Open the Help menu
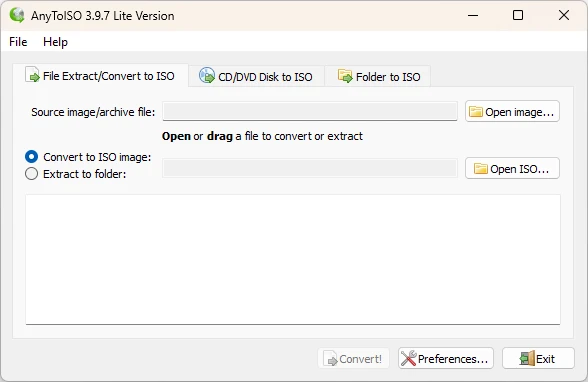The height and width of the screenshot is (382, 588). coord(56,42)
